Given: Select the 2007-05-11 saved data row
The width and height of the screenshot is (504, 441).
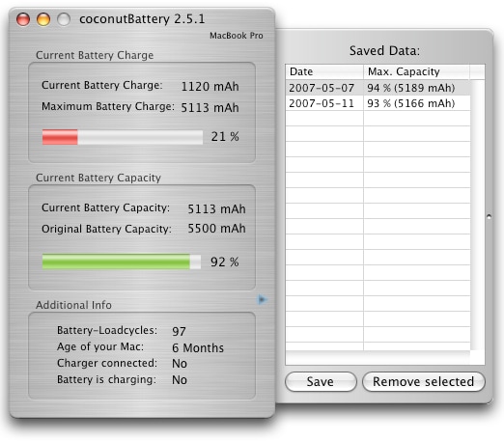Looking at the screenshot, I should (378, 103).
